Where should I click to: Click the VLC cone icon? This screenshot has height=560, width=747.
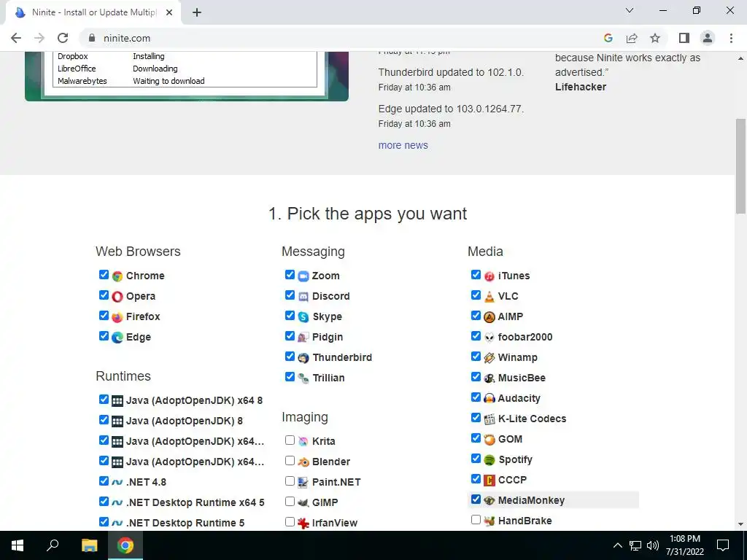click(489, 297)
